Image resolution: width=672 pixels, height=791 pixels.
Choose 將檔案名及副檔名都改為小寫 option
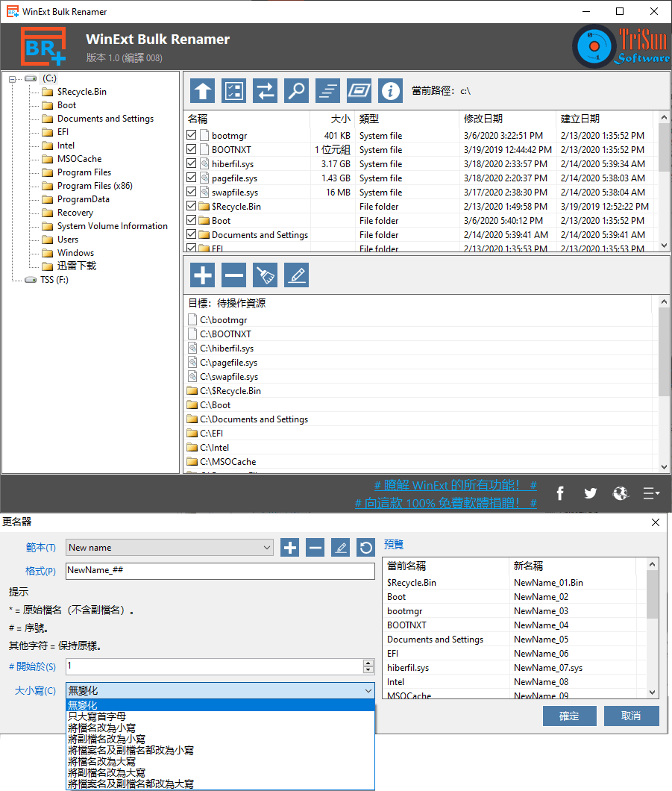pyautogui.click(x=220, y=750)
